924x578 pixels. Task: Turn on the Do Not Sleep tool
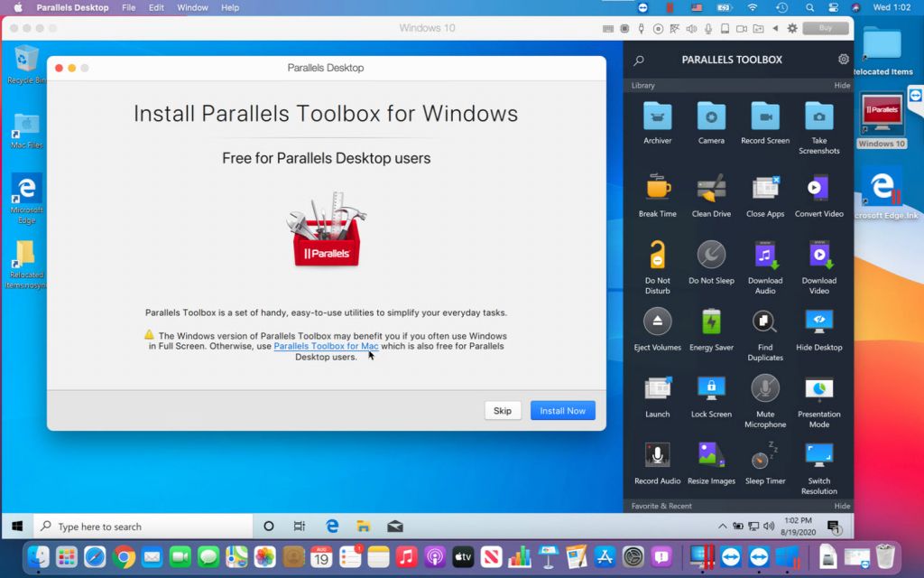711,256
